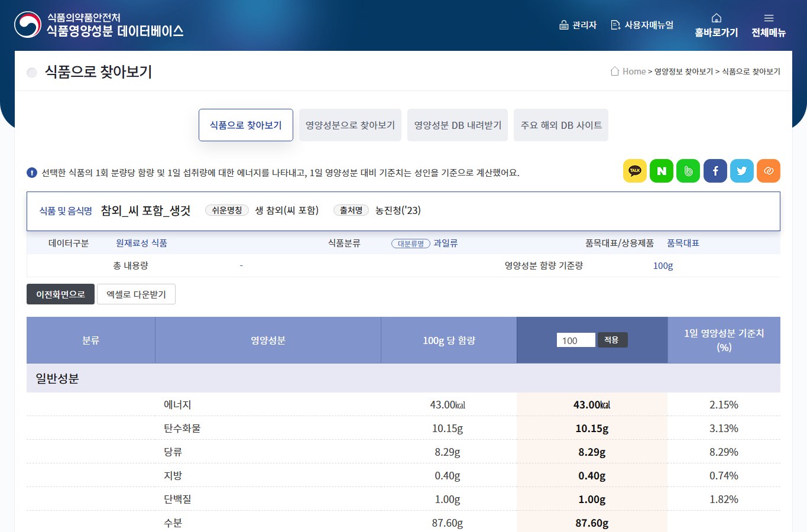Click the 관리자 lock icon

pos(564,25)
